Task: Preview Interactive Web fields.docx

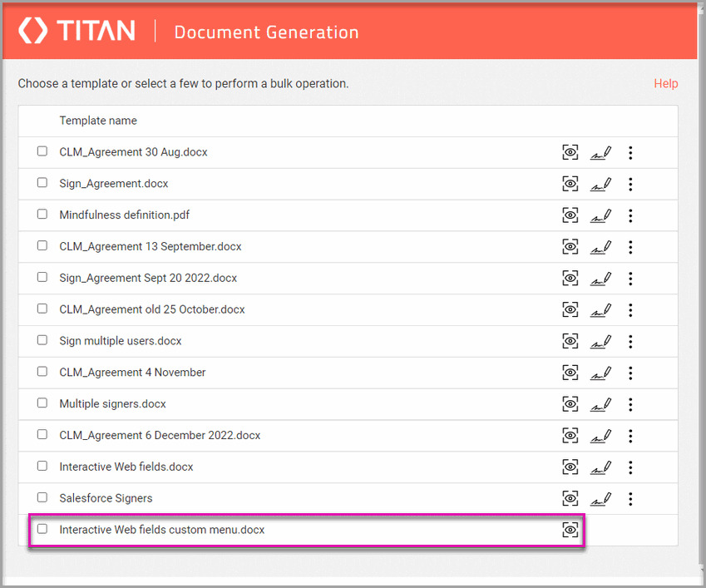Action: pyautogui.click(x=570, y=467)
